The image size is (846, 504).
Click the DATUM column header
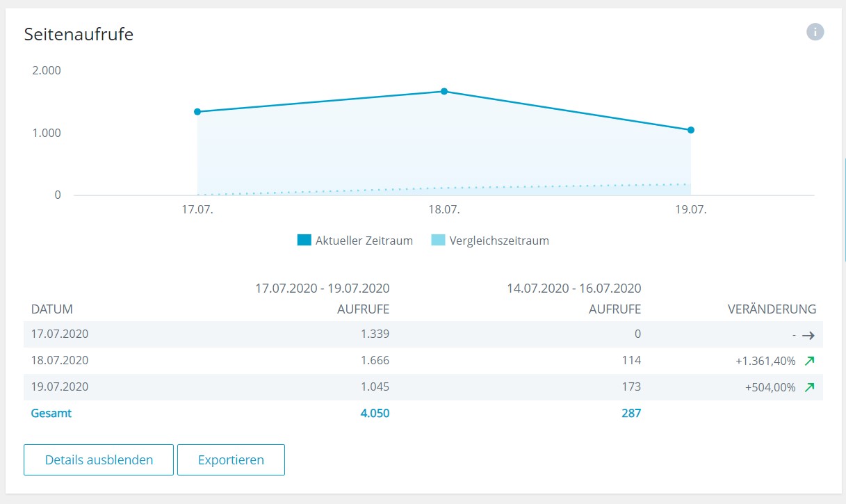point(52,309)
